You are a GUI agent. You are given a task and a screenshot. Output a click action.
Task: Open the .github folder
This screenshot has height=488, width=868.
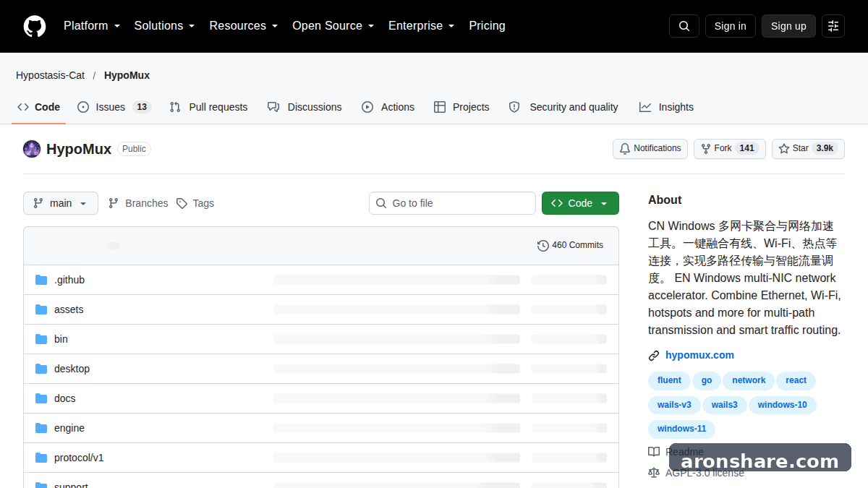69,280
